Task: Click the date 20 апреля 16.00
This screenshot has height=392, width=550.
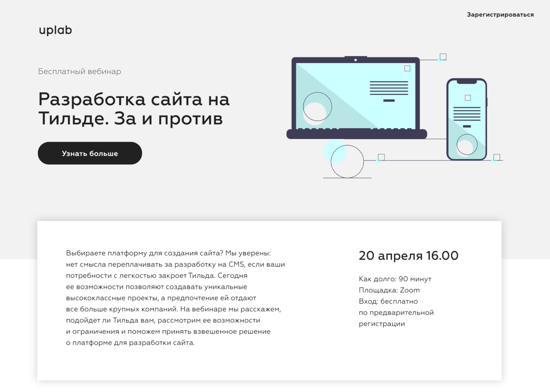Action: pos(409,256)
